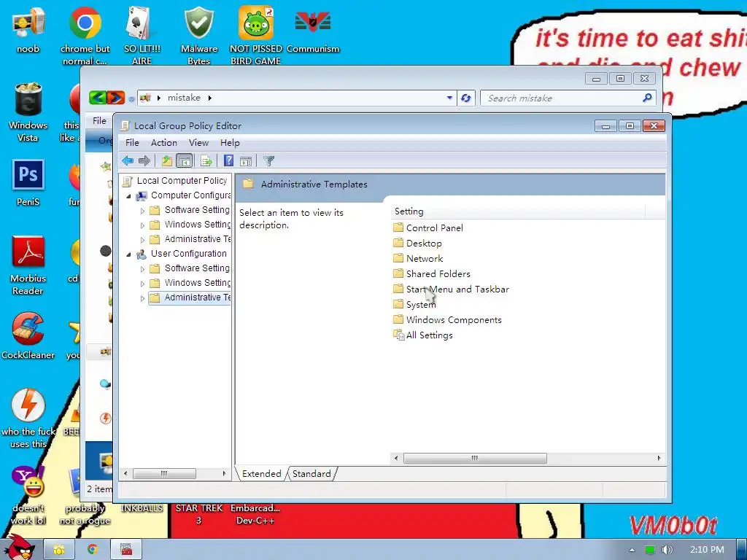
Task: Open the View menu
Action: point(198,142)
